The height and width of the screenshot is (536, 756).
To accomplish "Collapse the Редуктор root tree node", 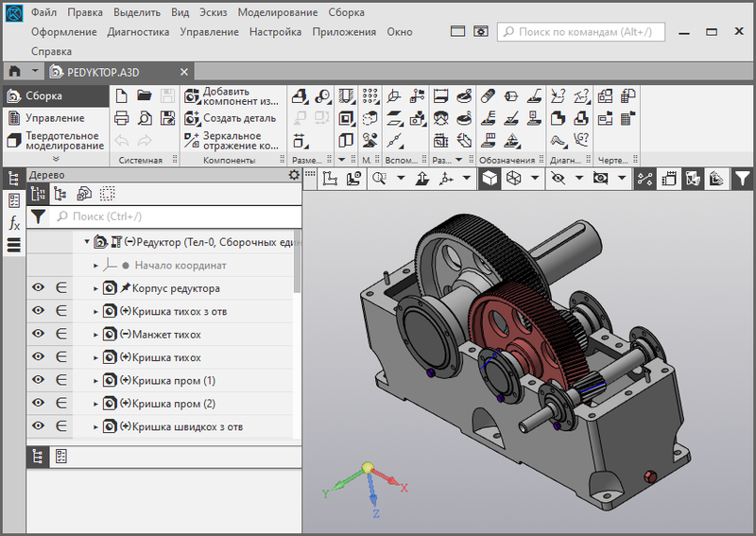I will (87, 241).
